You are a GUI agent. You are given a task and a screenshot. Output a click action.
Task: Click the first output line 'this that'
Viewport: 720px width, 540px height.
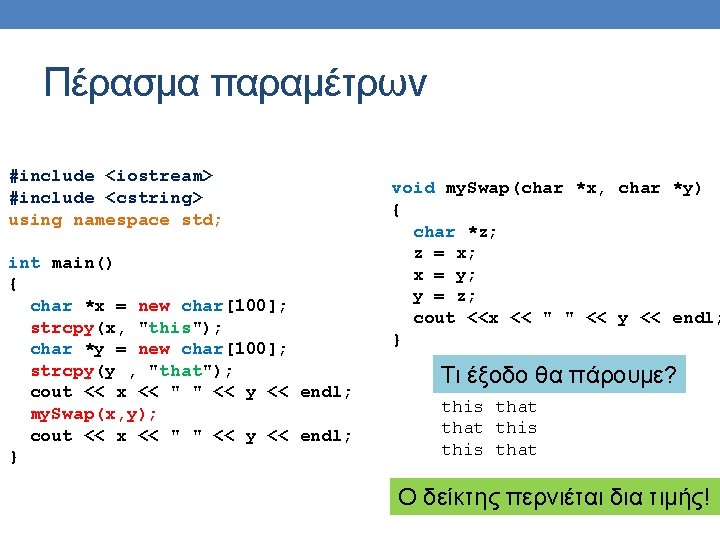click(489, 407)
